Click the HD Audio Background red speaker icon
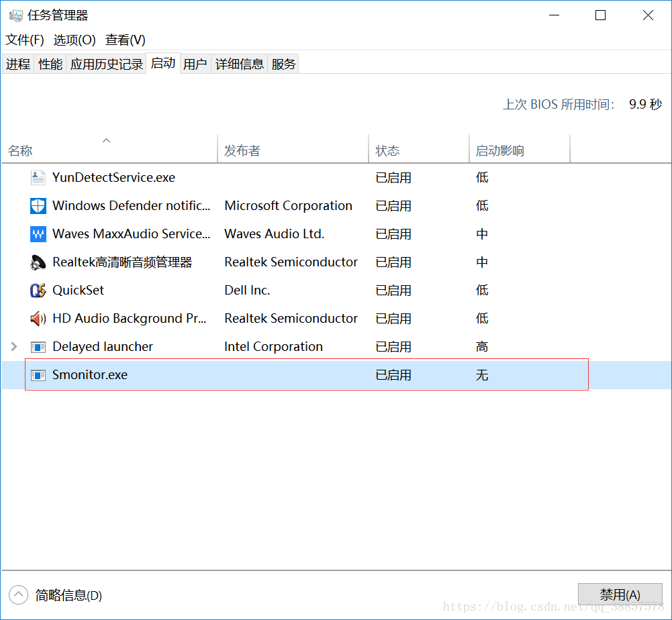Image resolution: width=672 pixels, height=620 pixels. (x=38, y=318)
